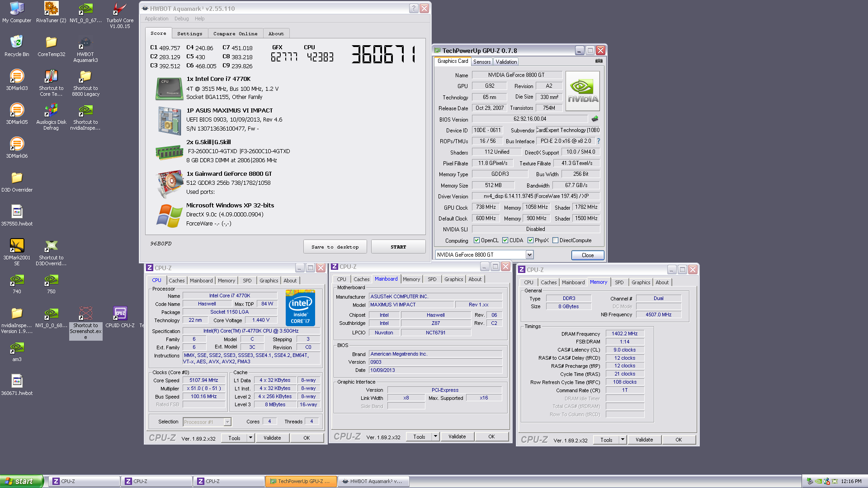Click the Bus Interface question mark in GPU-Z
Image resolution: width=868 pixels, height=488 pixels.
[599, 141]
